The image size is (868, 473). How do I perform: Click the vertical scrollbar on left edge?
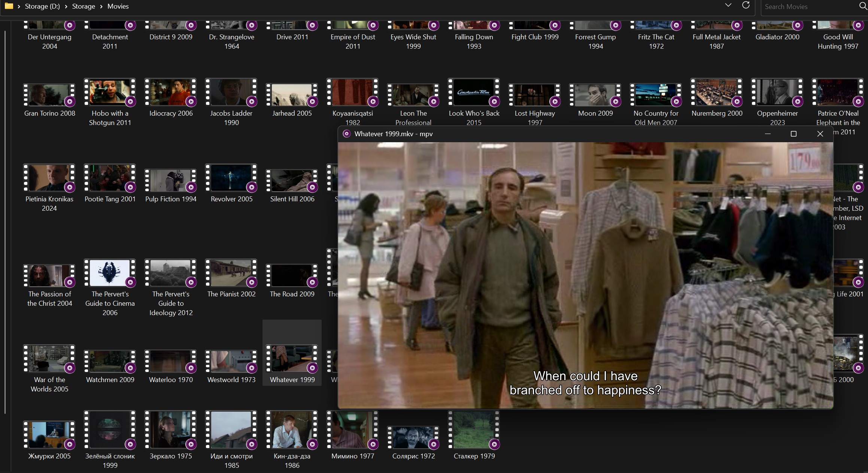pos(5,222)
